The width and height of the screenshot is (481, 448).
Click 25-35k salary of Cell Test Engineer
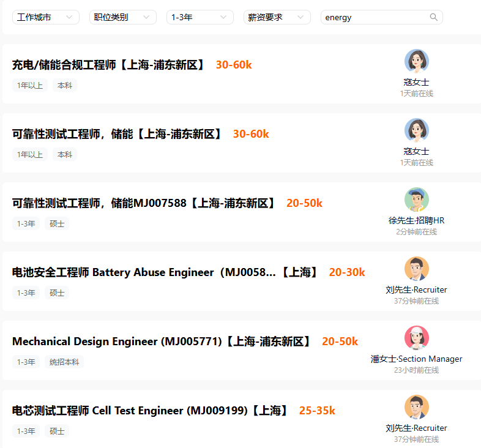317,411
